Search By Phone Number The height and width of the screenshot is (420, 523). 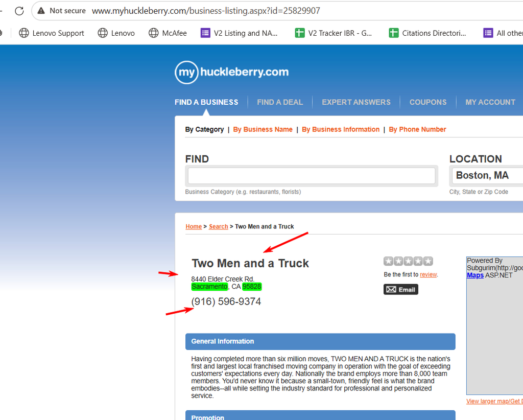(x=417, y=129)
